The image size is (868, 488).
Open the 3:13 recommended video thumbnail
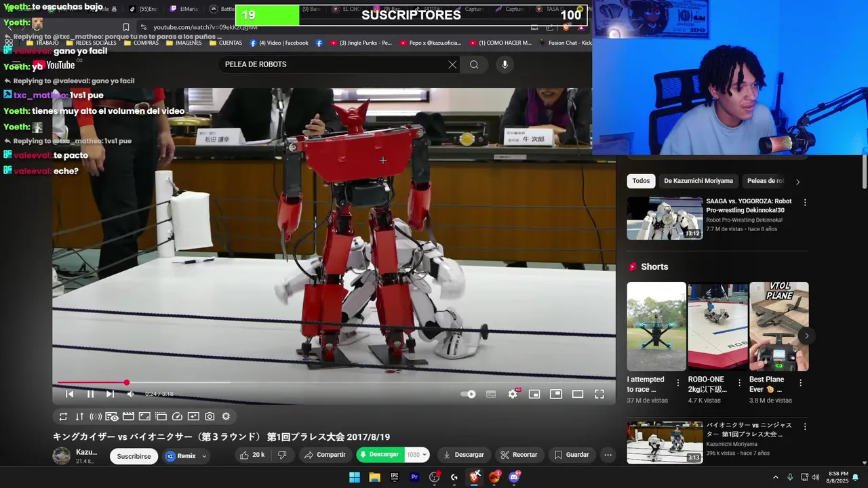[x=665, y=443]
